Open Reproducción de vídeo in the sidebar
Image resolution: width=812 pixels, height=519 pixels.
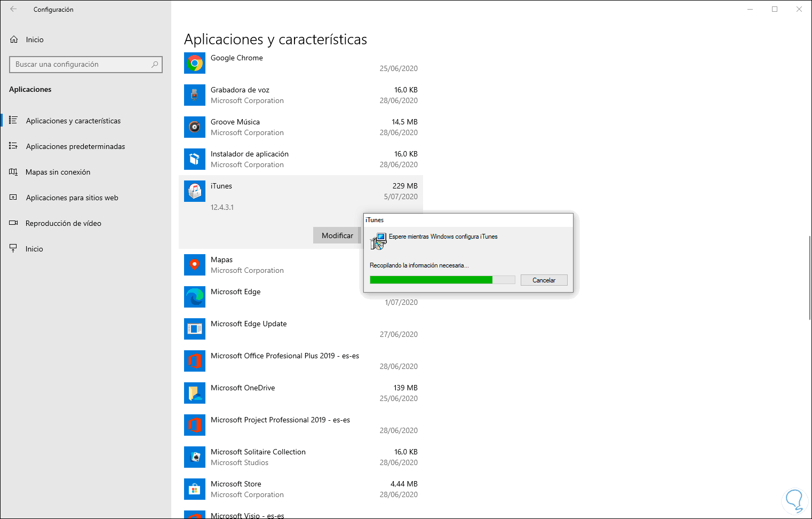tap(85, 223)
